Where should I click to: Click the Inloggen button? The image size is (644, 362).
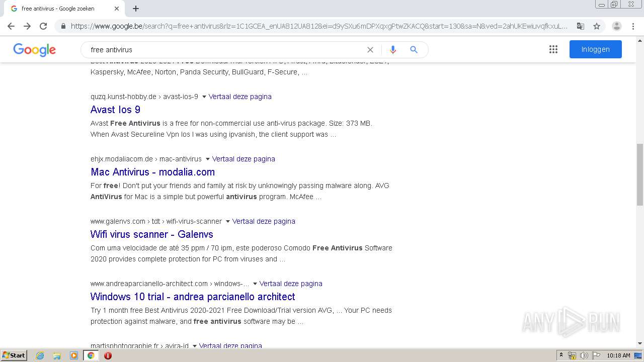coord(596,49)
